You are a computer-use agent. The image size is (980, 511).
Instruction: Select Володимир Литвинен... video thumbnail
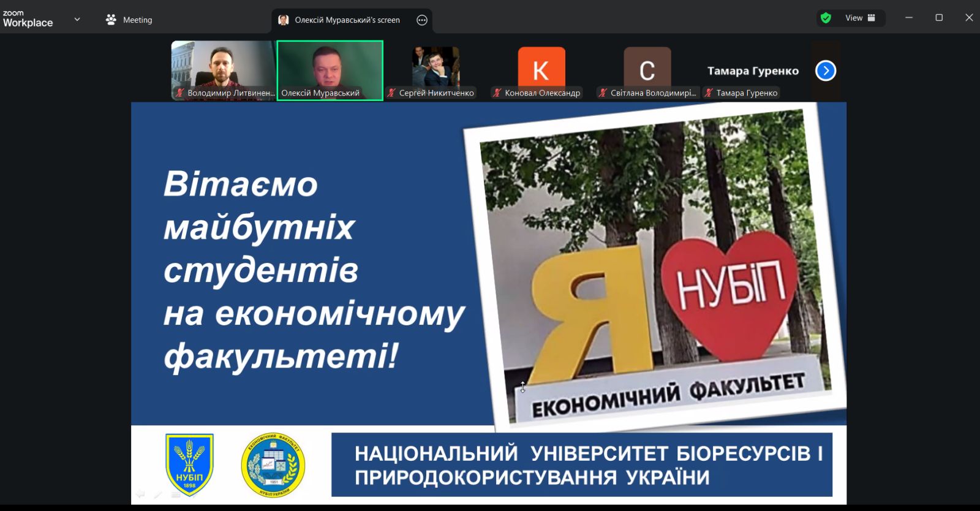click(x=224, y=70)
